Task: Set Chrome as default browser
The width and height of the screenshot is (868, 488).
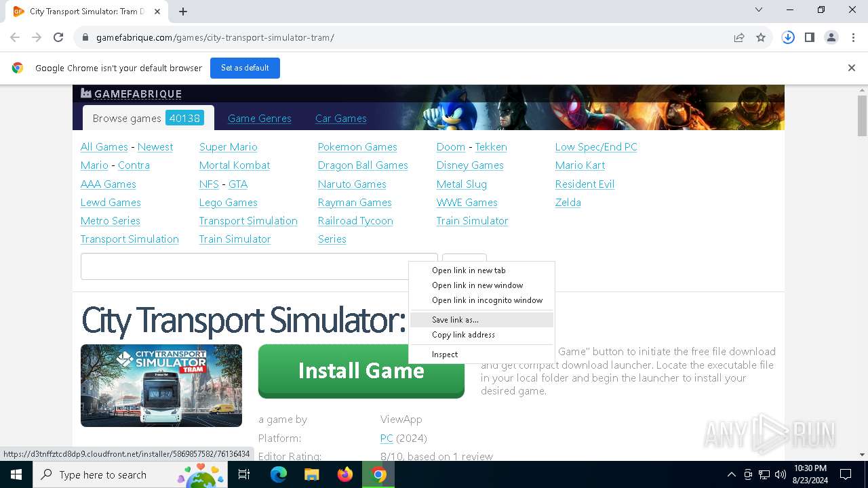Action: [245, 68]
